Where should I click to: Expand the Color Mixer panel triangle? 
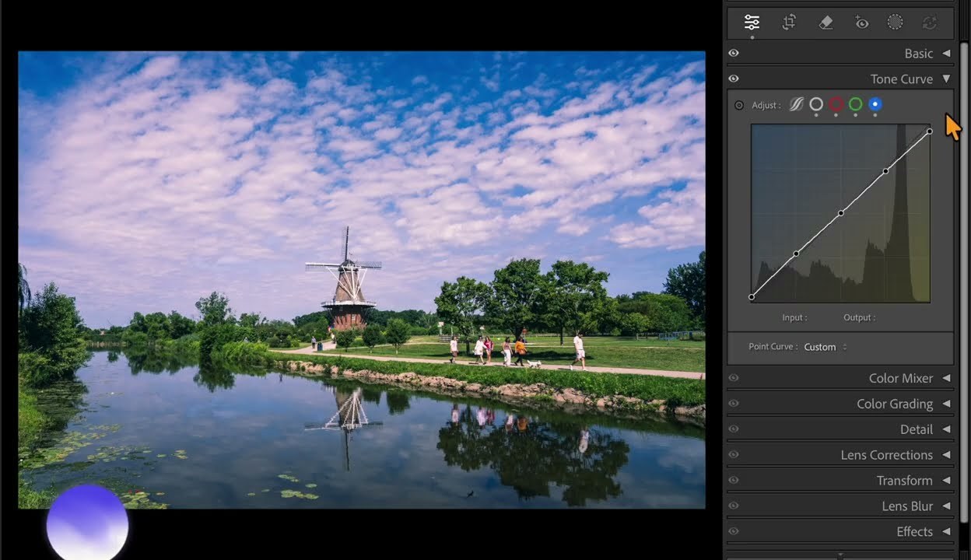click(947, 378)
